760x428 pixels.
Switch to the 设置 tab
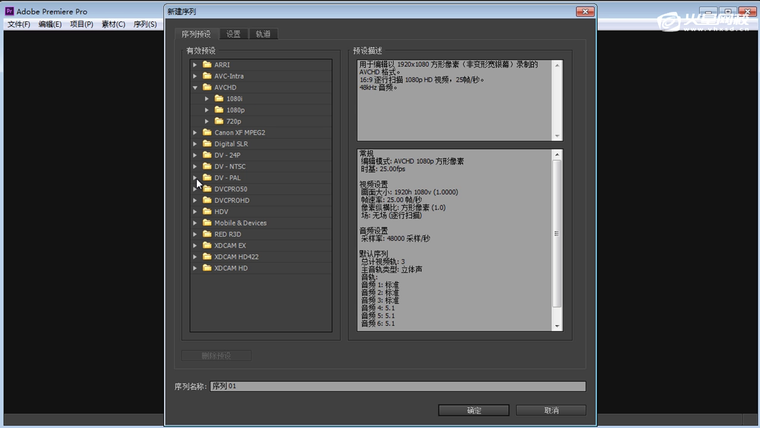233,34
